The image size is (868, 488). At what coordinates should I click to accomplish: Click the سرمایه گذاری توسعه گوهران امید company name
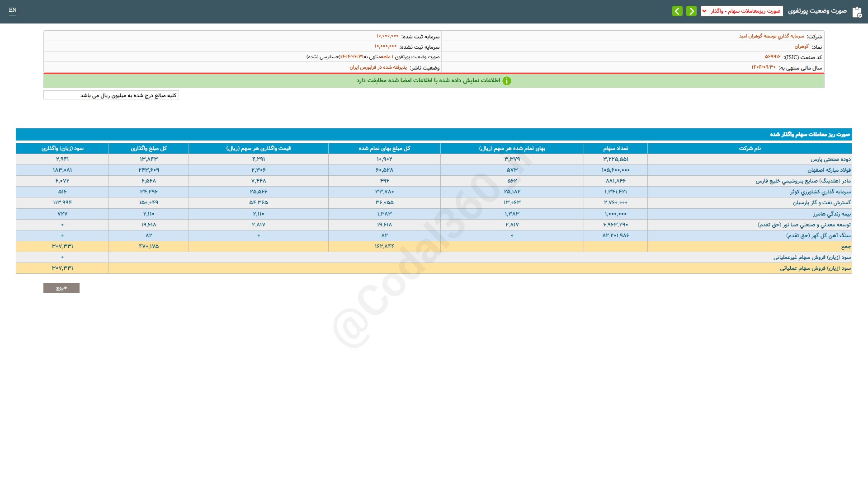771,36
